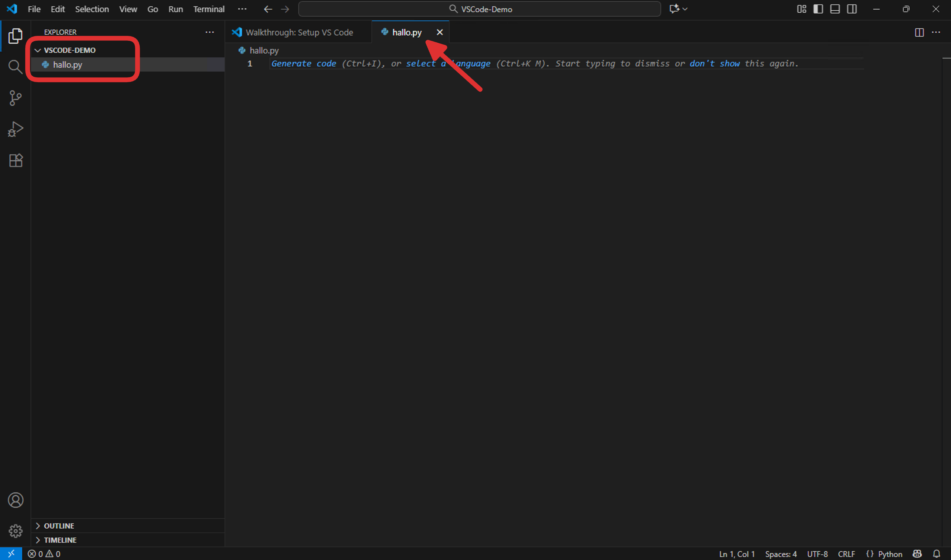
Task: Go forward with the right arrow
Action: click(285, 9)
